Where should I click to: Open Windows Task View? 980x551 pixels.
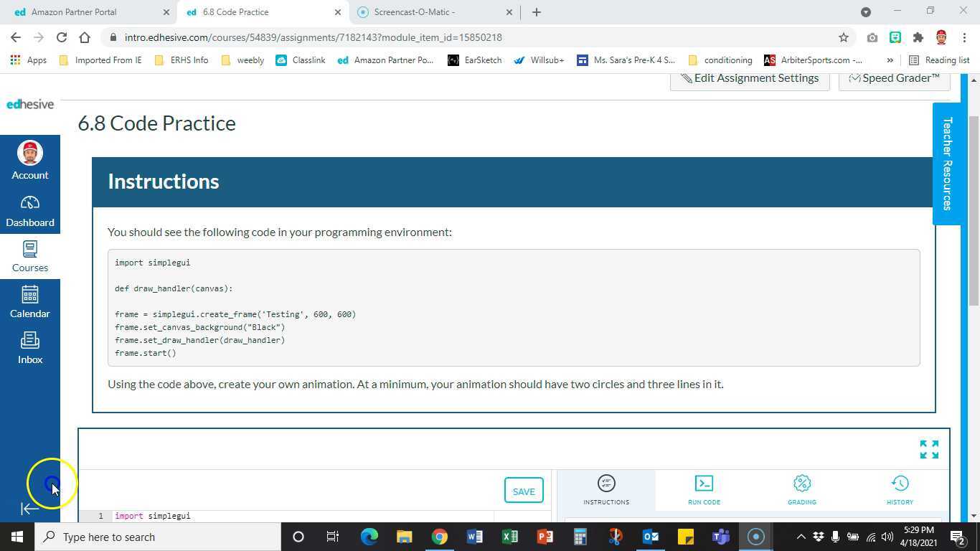click(x=333, y=537)
